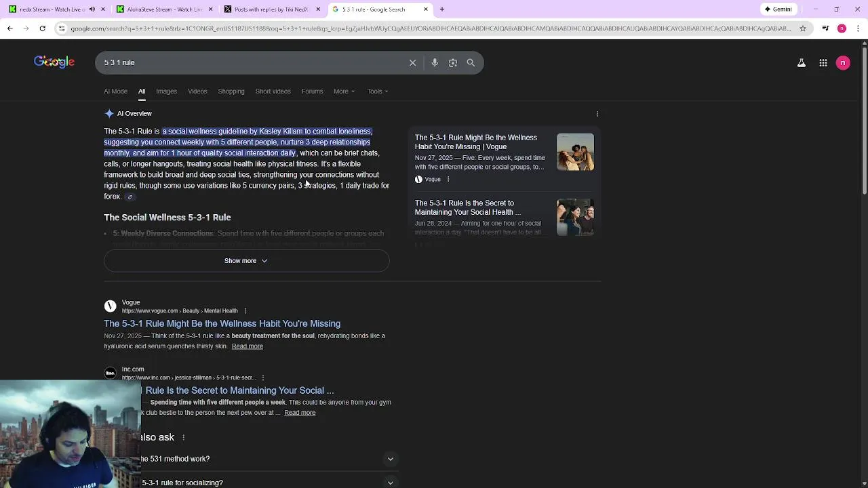
Task: Open Search Labs flask icon
Action: (802, 62)
